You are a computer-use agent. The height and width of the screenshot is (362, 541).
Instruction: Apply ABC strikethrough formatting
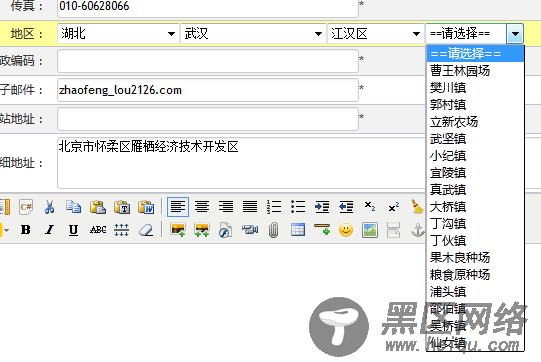[98, 230]
